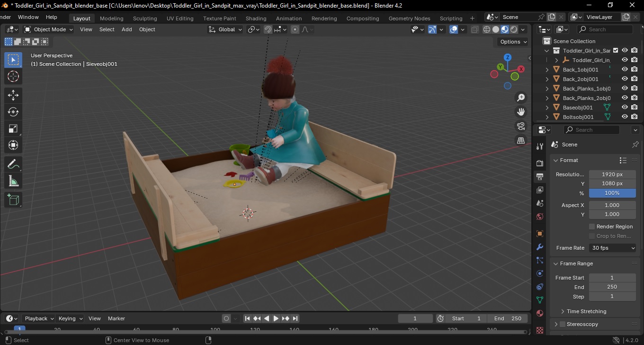644x345 pixels.
Task: Open the Window menu
Action: tap(28, 17)
